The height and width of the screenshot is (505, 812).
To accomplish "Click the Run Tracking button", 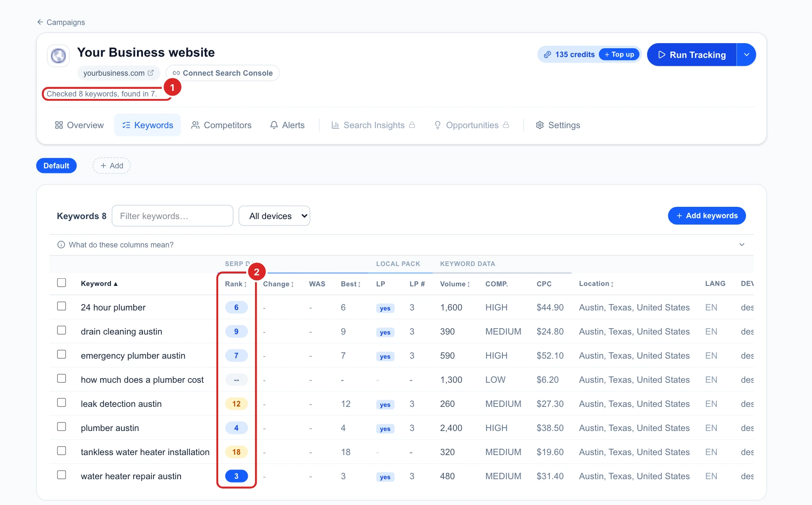I will click(692, 55).
